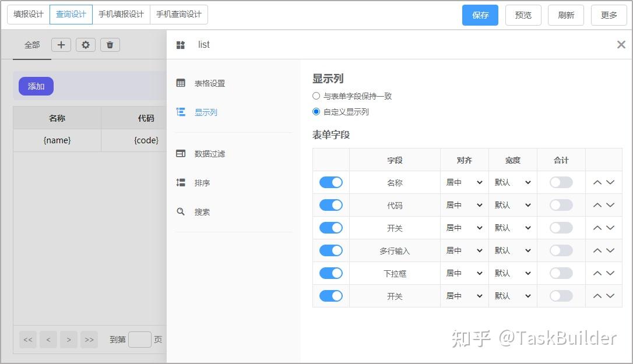Expand the alignment dropdown for 多行输入 row
Image resolution: width=633 pixels, height=364 pixels.
tap(465, 250)
